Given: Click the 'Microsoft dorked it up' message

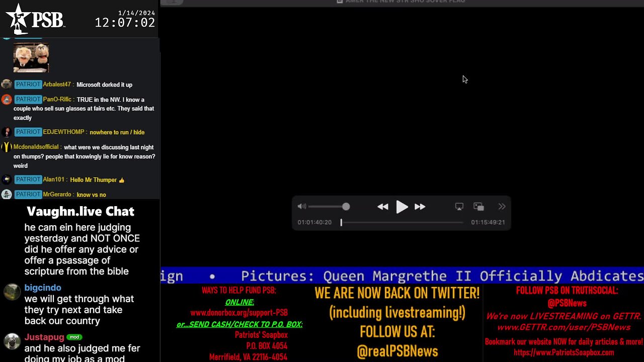Looking at the screenshot, I should coord(105,85).
